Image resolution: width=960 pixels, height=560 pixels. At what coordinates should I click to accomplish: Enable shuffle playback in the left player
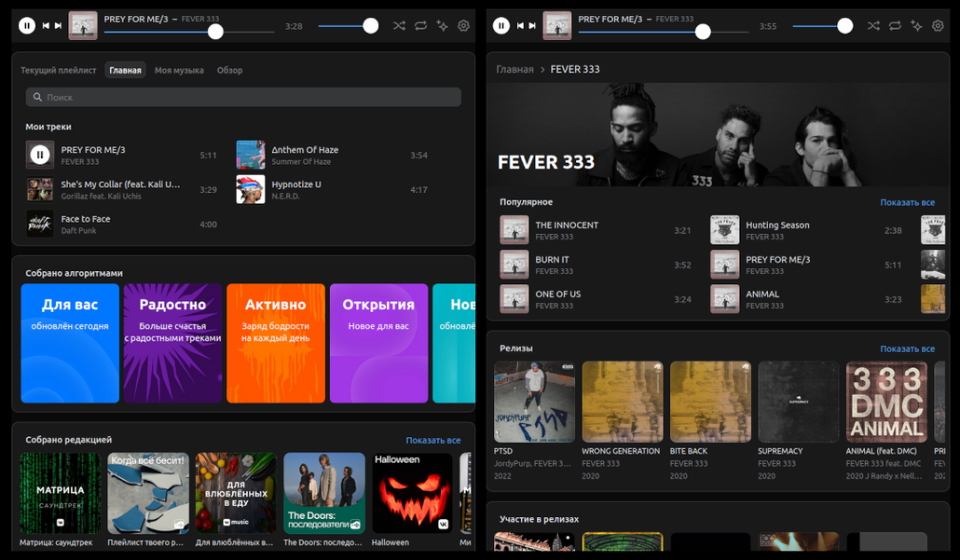[x=401, y=25]
